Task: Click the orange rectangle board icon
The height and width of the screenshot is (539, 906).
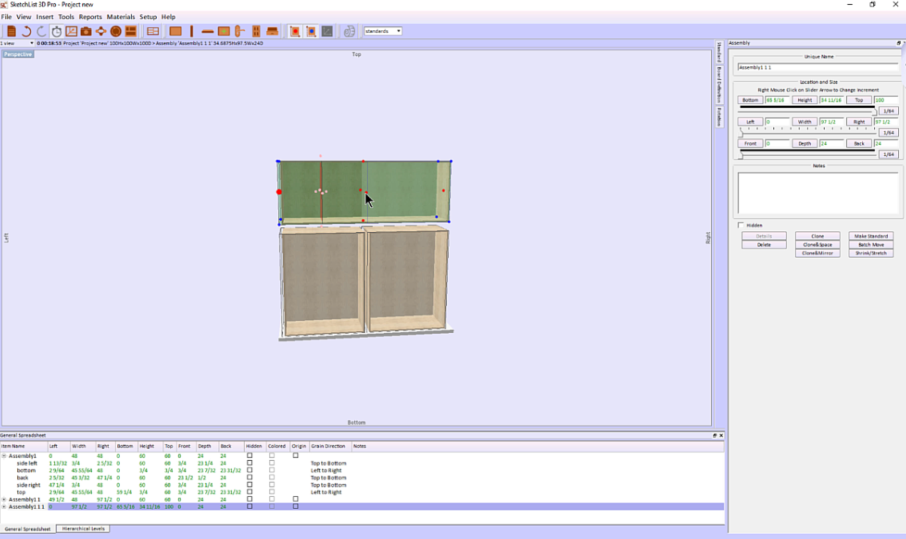Action: [175, 31]
